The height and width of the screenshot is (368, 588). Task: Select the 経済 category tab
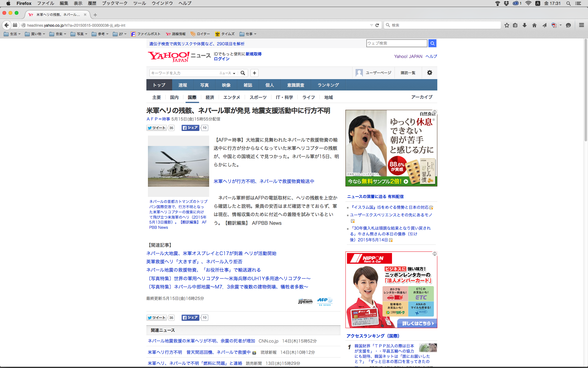(x=210, y=97)
